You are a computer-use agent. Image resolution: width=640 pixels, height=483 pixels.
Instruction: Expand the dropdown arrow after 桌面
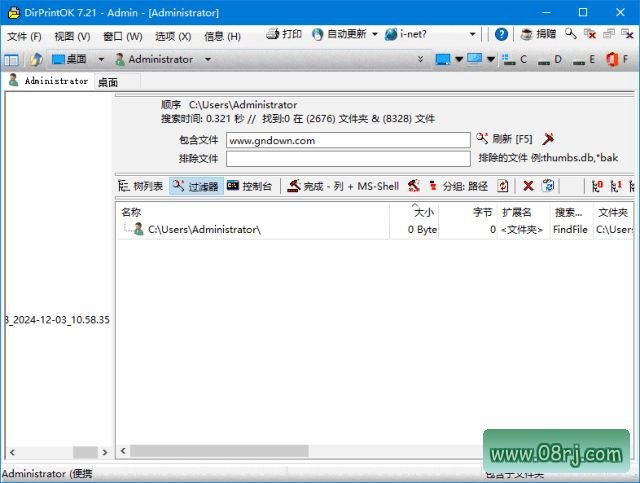point(101,60)
